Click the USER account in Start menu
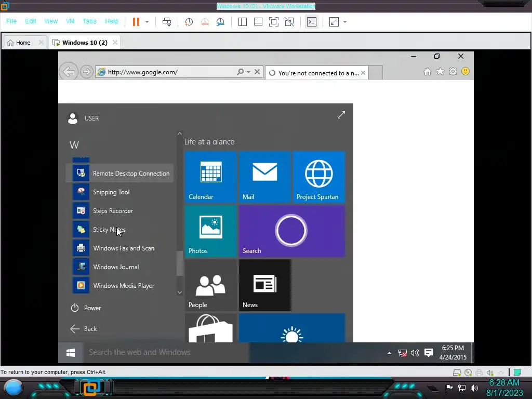Viewport: 532px width, 399px height. (x=83, y=118)
